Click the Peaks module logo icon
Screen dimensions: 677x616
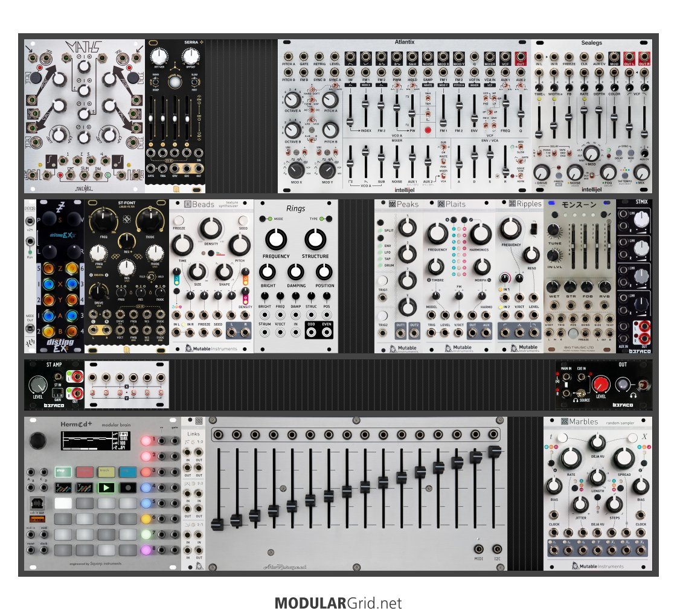tap(393, 204)
